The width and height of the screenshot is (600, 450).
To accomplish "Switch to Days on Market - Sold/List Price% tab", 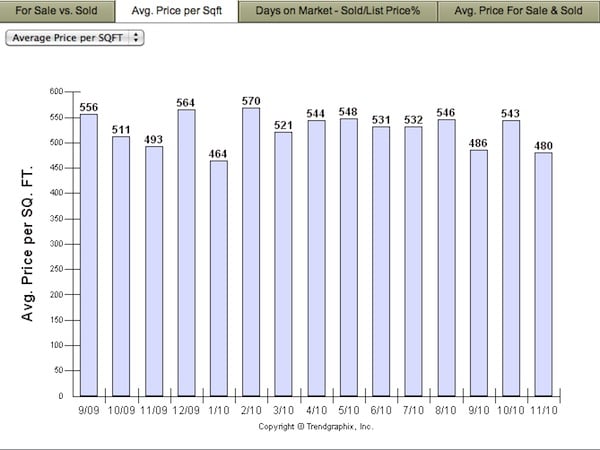I will point(337,11).
